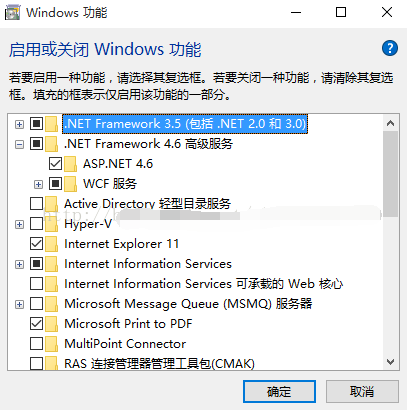407x410 pixels.
Task: Click the blue help question mark icon
Action: (x=390, y=49)
